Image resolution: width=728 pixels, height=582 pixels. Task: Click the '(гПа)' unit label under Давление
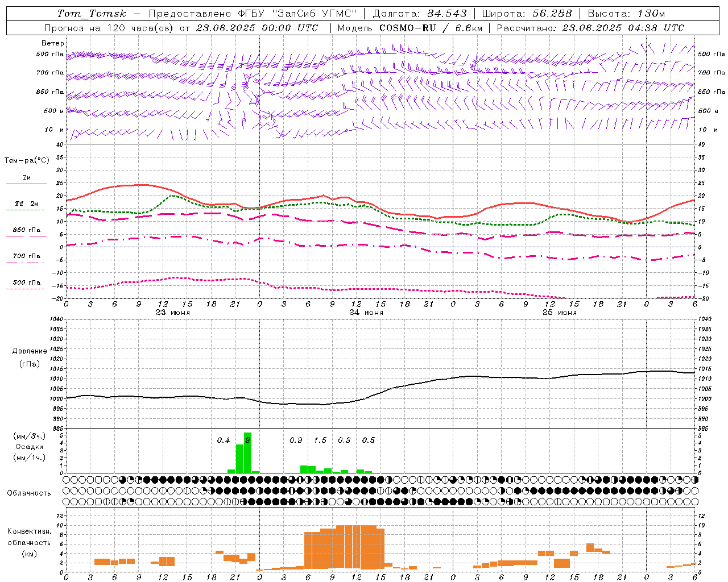coord(29,364)
